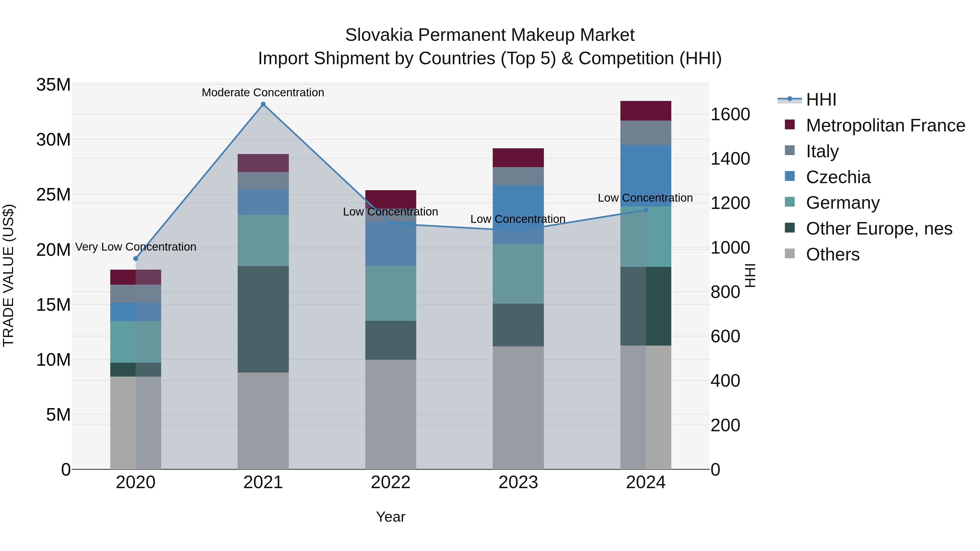980x551 pixels.
Task: Select the 2021 HHI peak data point
Action: click(x=263, y=104)
